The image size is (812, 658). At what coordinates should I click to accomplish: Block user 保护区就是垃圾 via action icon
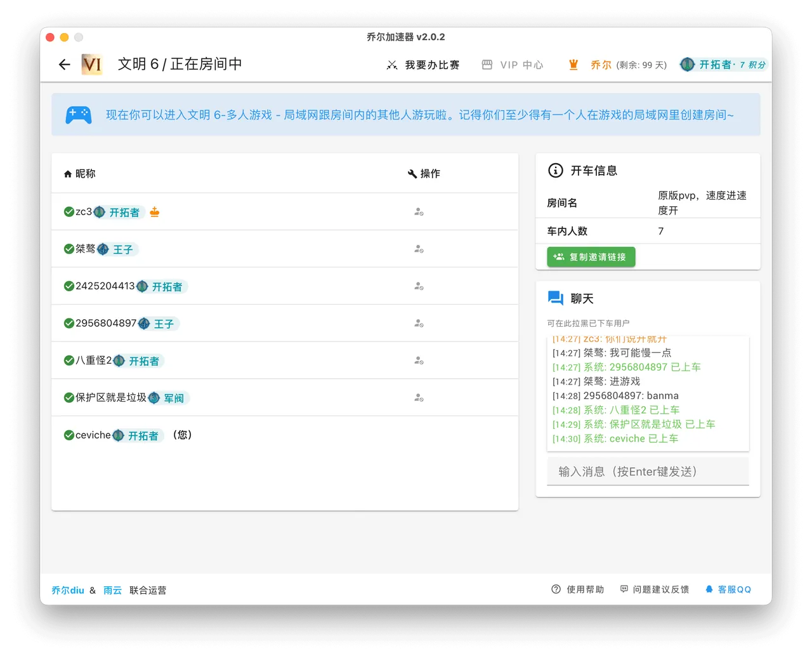click(x=419, y=398)
